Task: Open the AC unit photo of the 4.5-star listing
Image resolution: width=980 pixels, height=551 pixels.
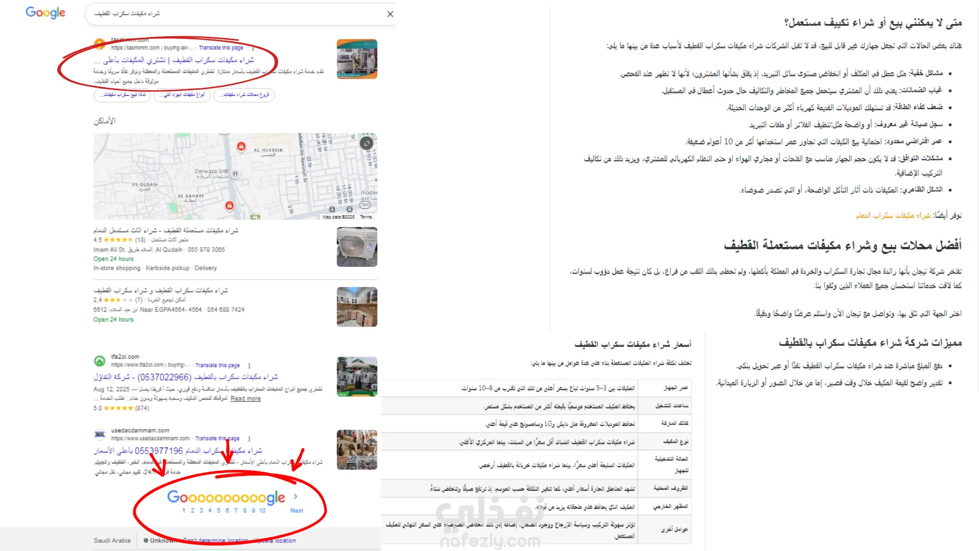Action: tap(357, 247)
